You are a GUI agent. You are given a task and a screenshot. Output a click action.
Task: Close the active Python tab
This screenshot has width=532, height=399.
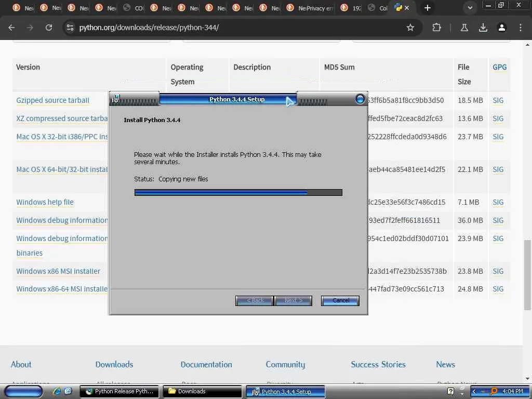click(407, 8)
